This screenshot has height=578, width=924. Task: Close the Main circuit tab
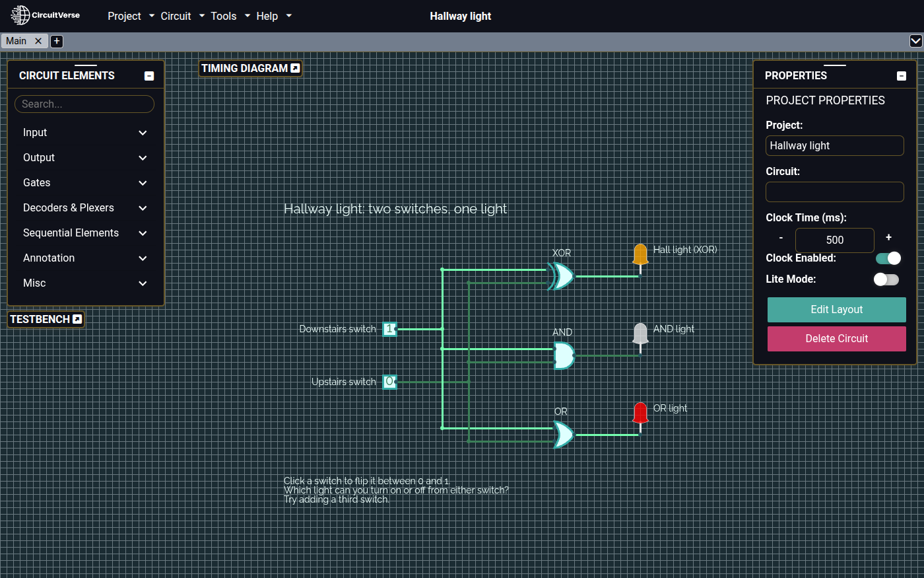pos(38,41)
